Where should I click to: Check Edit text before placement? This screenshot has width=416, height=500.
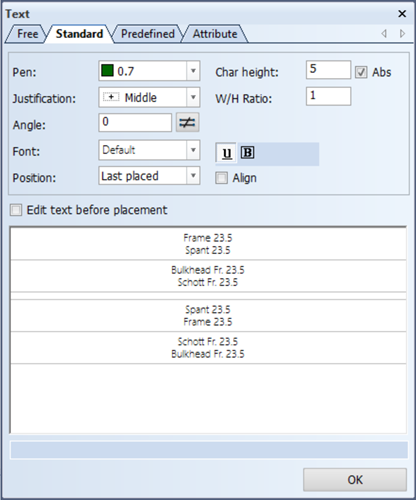16,210
